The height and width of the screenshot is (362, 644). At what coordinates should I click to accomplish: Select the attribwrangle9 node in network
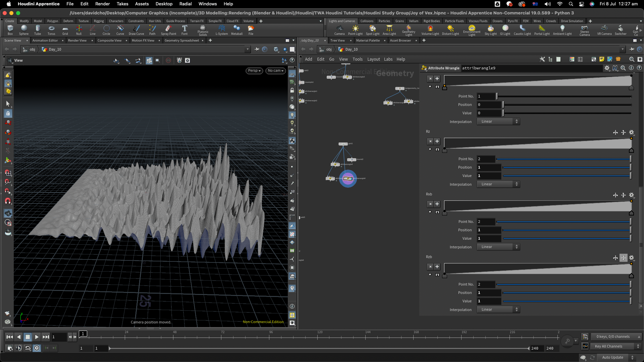click(348, 179)
